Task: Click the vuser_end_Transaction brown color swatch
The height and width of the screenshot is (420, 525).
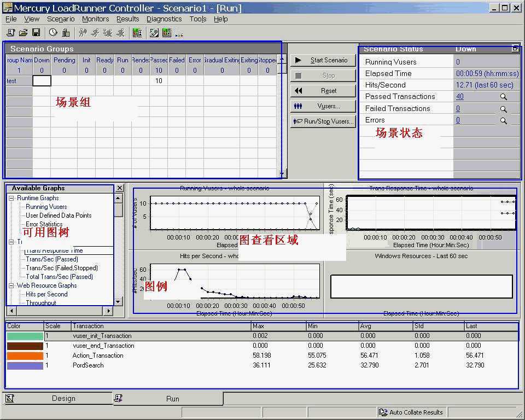Action: [x=25, y=346]
